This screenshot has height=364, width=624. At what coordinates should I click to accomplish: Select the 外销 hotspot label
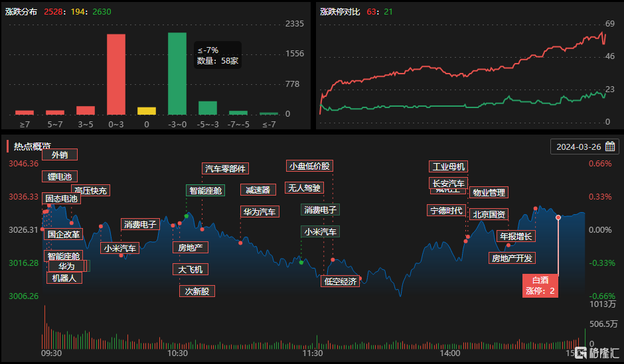(60, 154)
